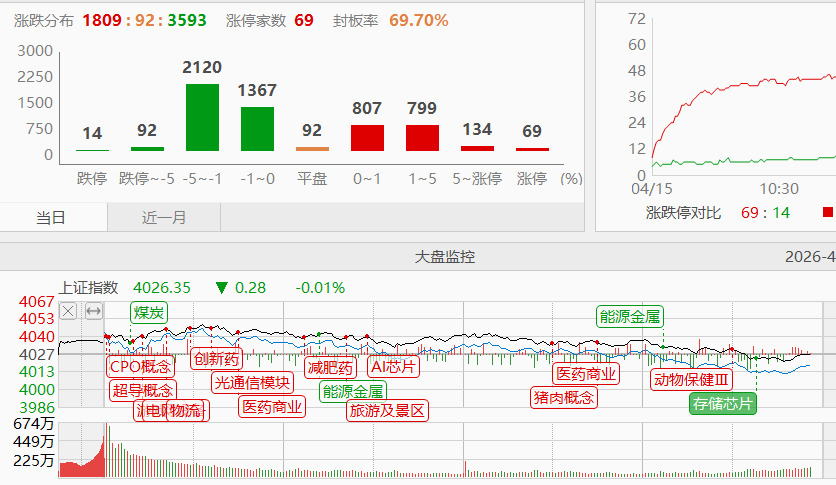Image resolution: width=836 pixels, height=485 pixels.
Task: Click the 猪肉概念 sector tag
Action: point(563,397)
